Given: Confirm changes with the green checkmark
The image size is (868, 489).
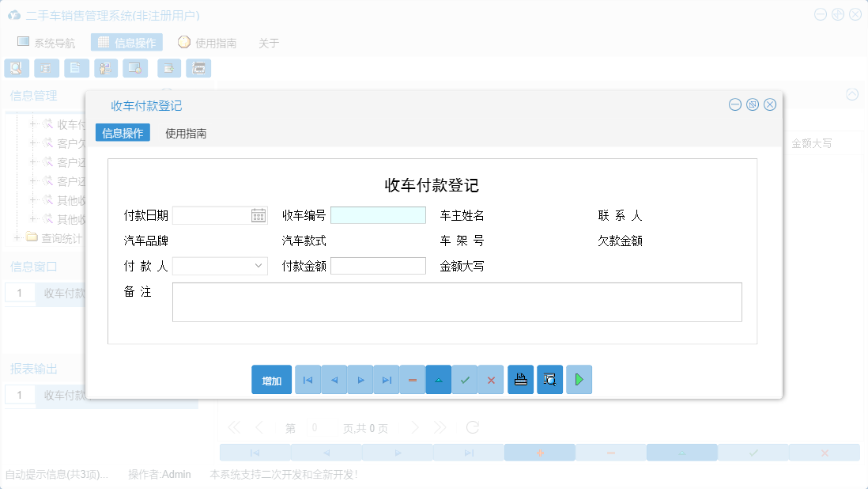Looking at the screenshot, I should point(464,379).
